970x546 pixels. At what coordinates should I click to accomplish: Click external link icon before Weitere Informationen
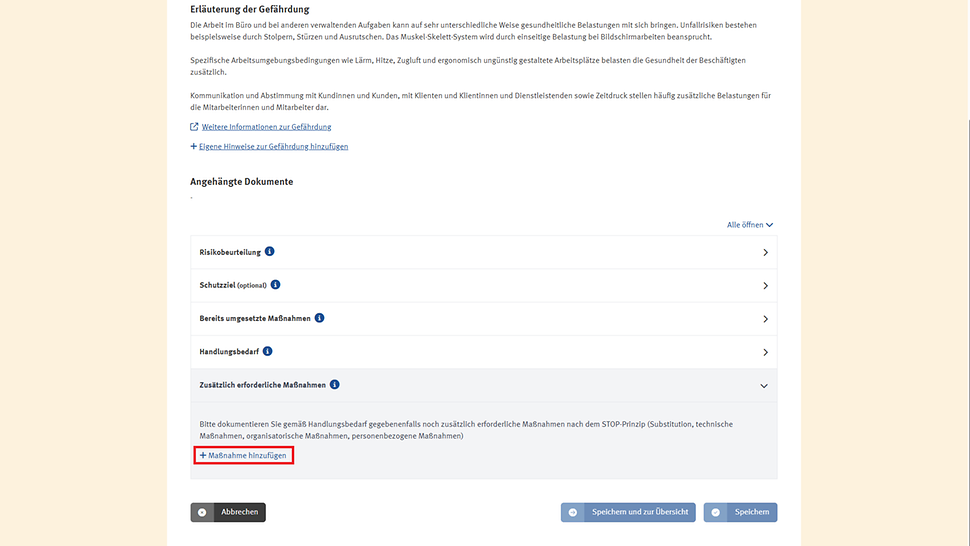pyautogui.click(x=194, y=127)
